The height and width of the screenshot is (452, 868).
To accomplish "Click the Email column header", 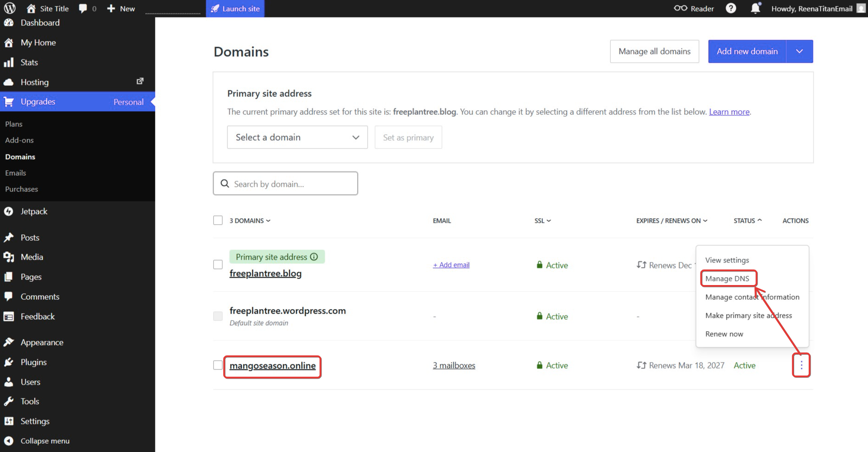I will click(x=442, y=221).
